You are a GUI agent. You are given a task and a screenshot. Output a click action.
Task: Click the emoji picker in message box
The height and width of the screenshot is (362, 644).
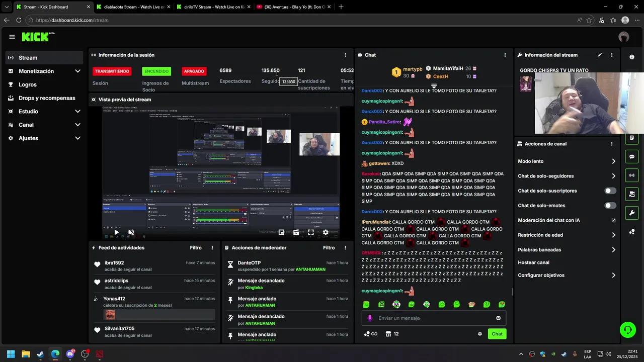[499, 318]
